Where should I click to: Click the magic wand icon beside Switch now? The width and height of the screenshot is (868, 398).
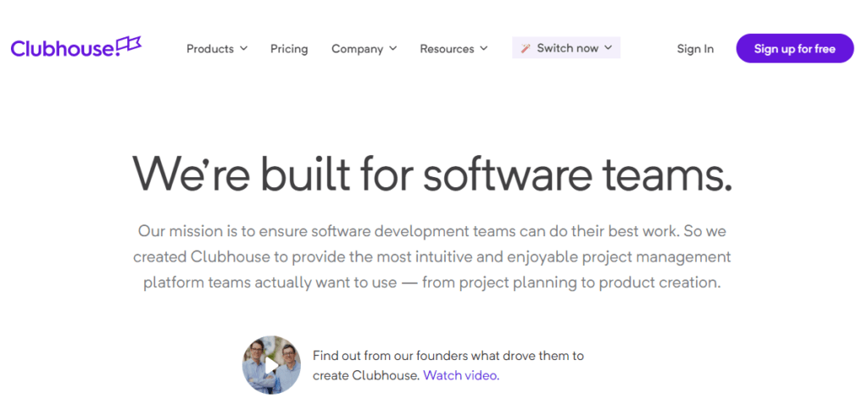coord(526,48)
